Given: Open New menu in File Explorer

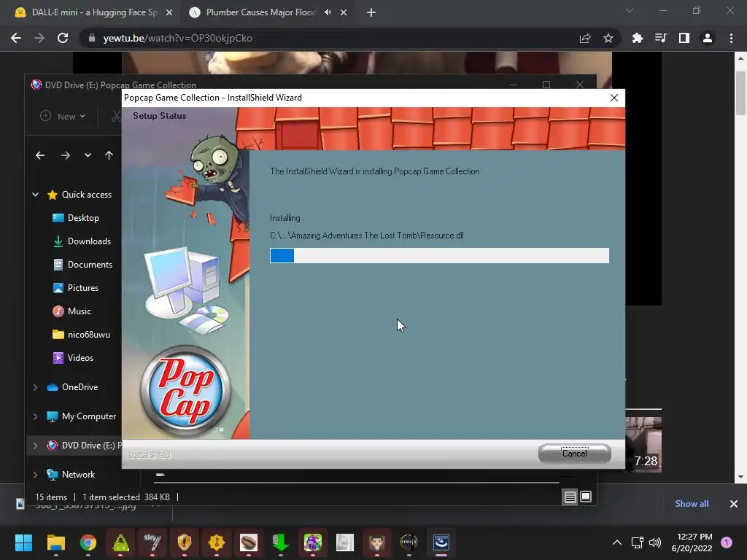Looking at the screenshot, I should [x=63, y=116].
